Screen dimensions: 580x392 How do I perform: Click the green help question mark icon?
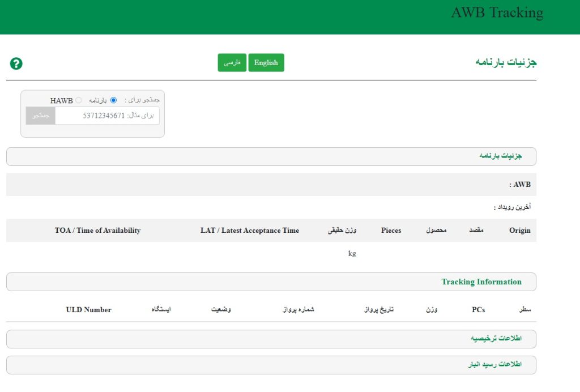tap(16, 63)
